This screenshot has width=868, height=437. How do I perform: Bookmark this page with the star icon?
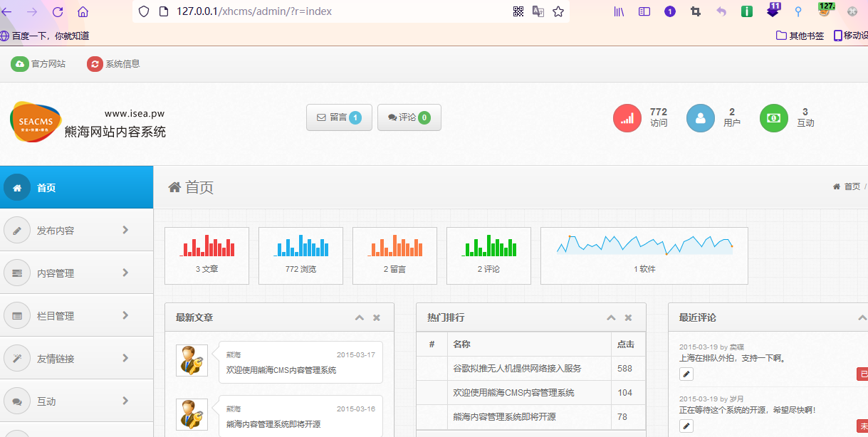pyautogui.click(x=558, y=11)
